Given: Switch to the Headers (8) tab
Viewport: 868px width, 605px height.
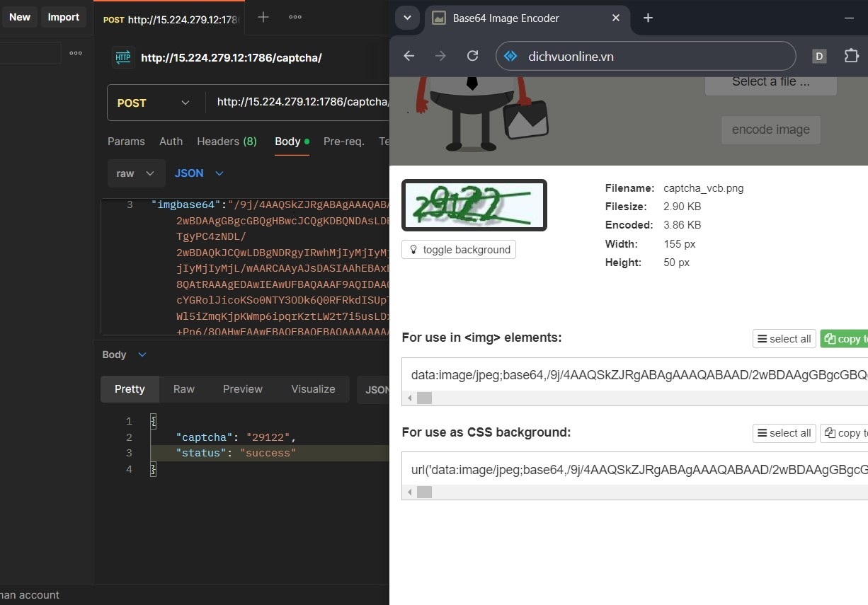Looking at the screenshot, I should click(x=227, y=142).
